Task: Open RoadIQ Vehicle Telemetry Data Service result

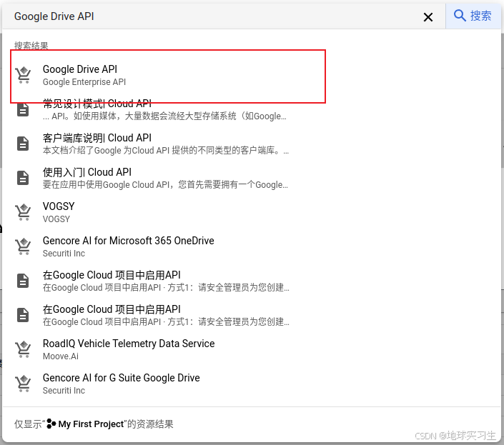Action: click(252, 350)
